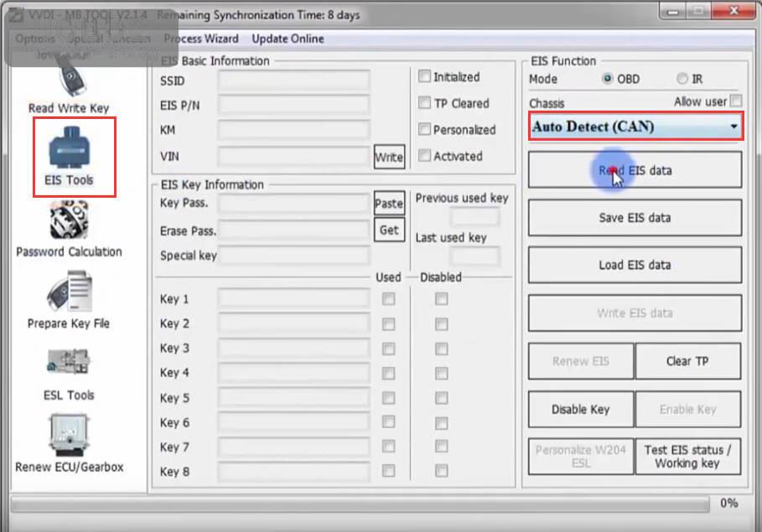762x532 pixels.
Task: Enable the Allow user checkbox
Action: pyautogui.click(x=736, y=101)
